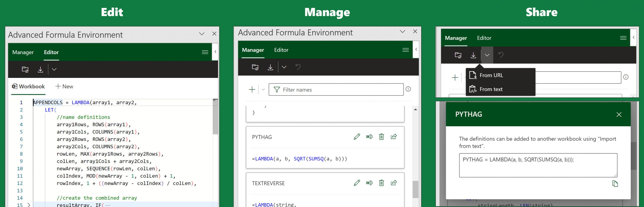Open hamburger menu in Edit panel
644x207 pixels.
[x=205, y=52]
